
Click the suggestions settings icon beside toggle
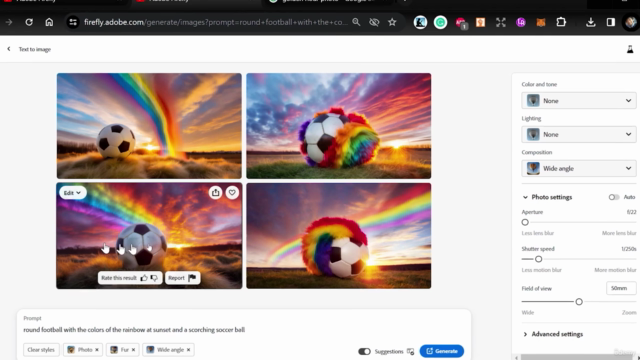(411, 351)
